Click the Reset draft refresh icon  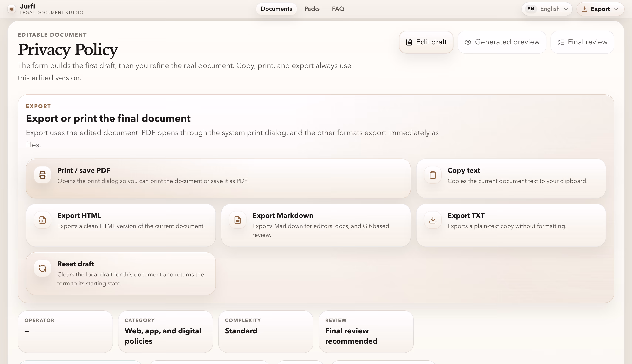pyautogui.click(x=43, y=268)
